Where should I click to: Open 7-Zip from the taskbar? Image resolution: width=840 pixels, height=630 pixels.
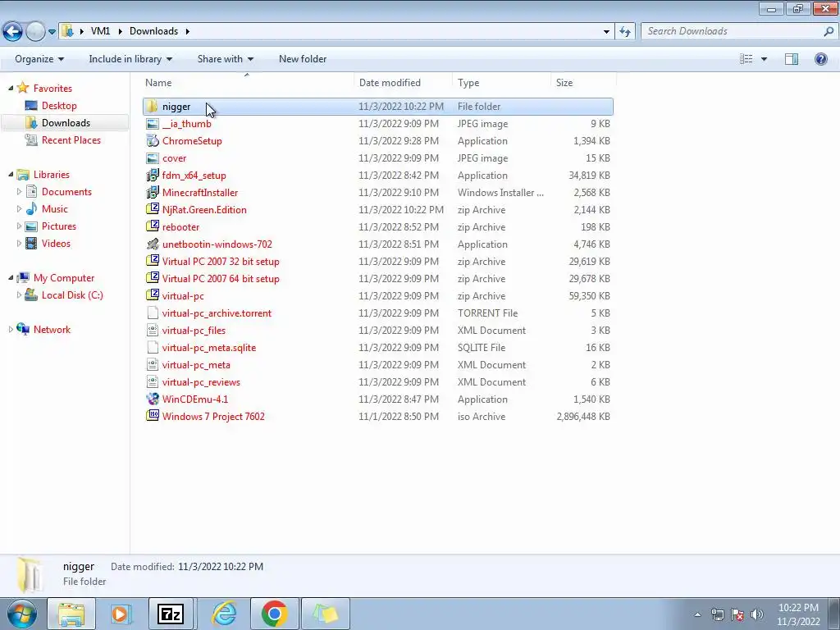point(171,614)
